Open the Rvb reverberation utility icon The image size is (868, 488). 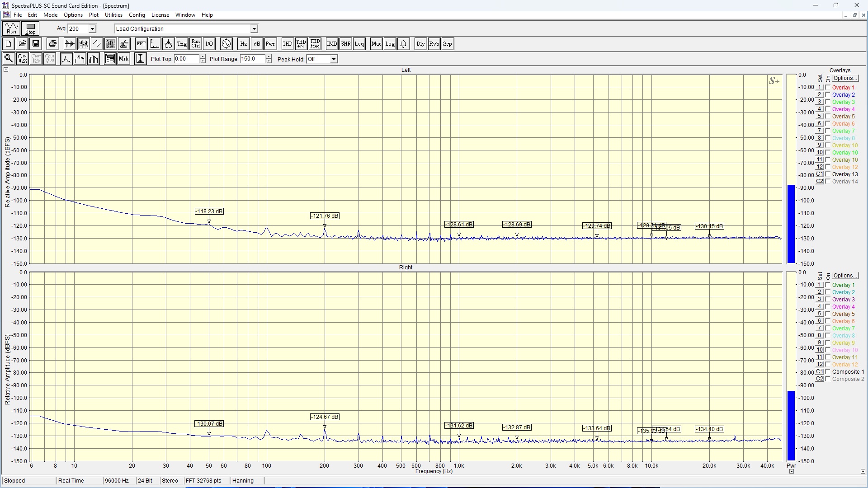point(434,44)
